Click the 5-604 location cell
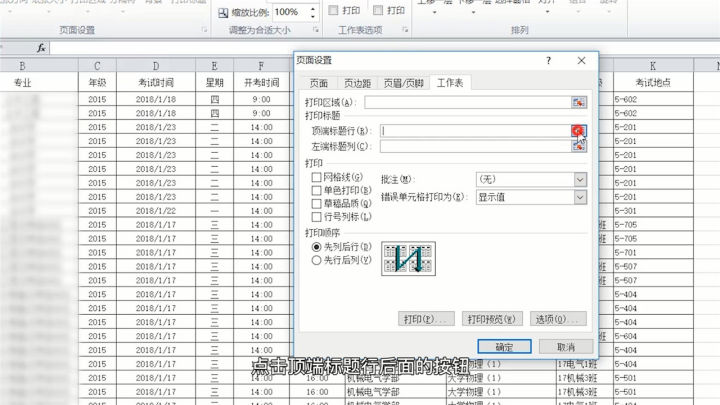The width and height of the screenshot is (720, 405). [653, 336]
